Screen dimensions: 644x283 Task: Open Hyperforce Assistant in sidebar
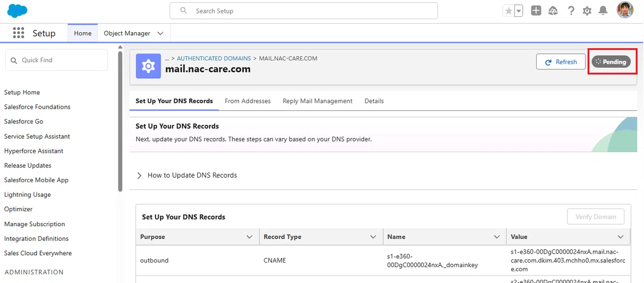[x=34, y=151]
